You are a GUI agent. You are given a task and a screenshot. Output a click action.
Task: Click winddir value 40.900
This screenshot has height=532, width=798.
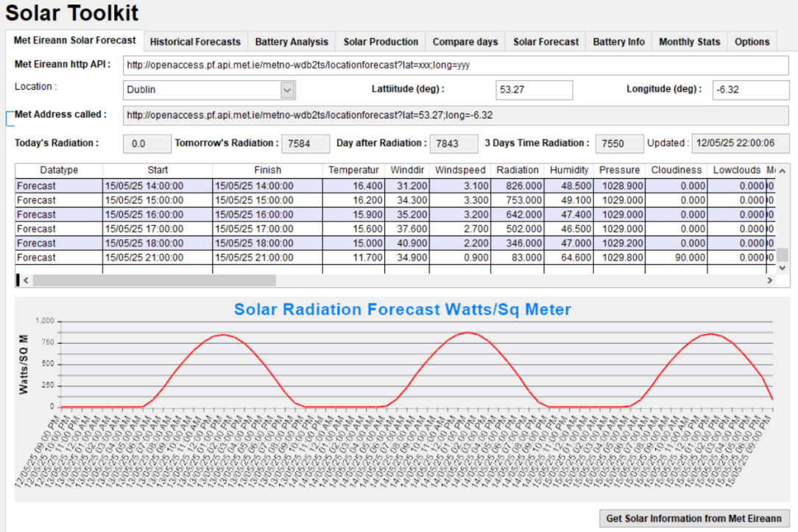[407, 243]
